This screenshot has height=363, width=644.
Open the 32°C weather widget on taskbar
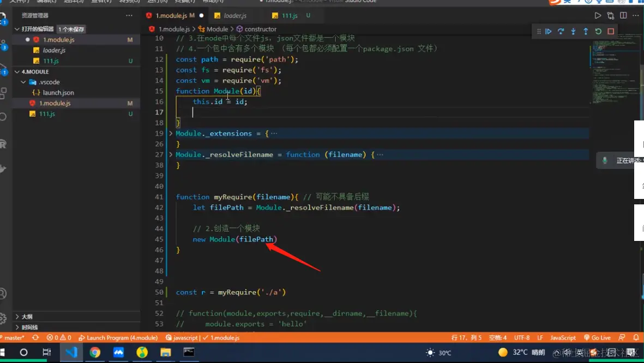(x=521, y=352)
